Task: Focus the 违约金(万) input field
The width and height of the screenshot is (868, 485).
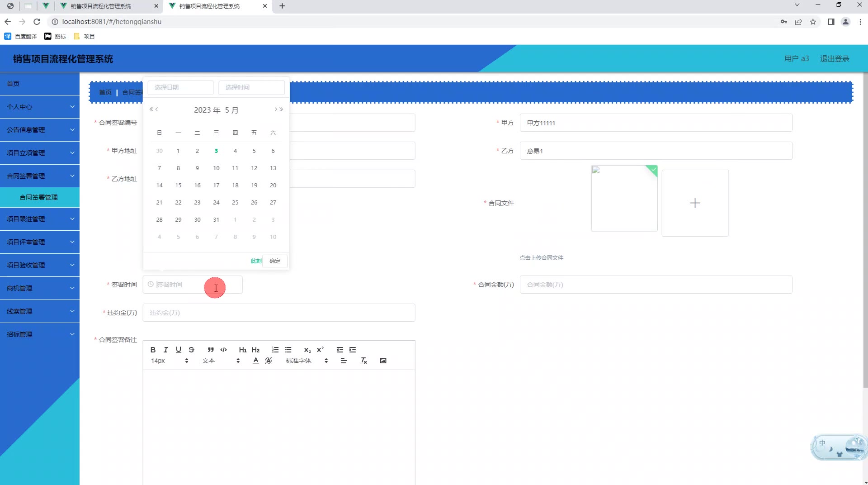Action: [x=279, y=313]
